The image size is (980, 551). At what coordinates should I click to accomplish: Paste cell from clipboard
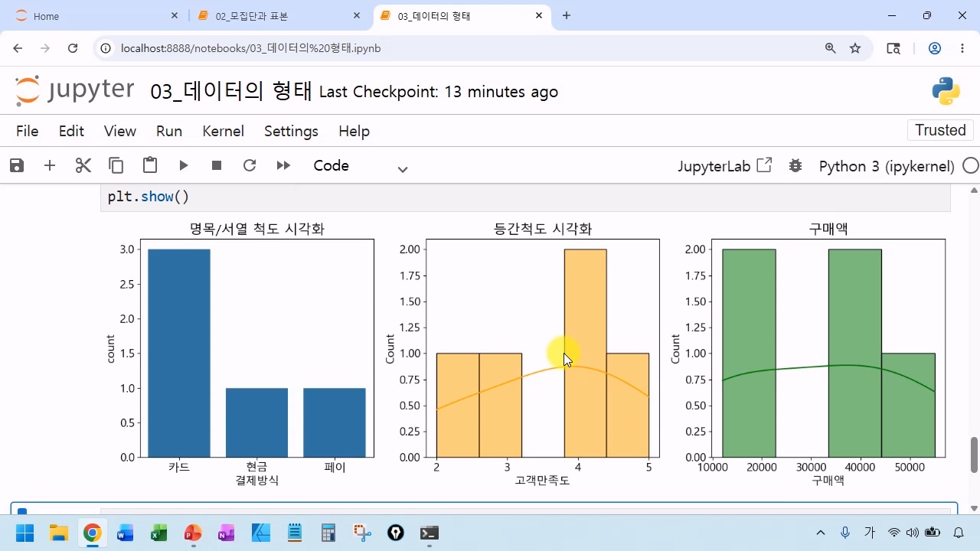(150, 165)
